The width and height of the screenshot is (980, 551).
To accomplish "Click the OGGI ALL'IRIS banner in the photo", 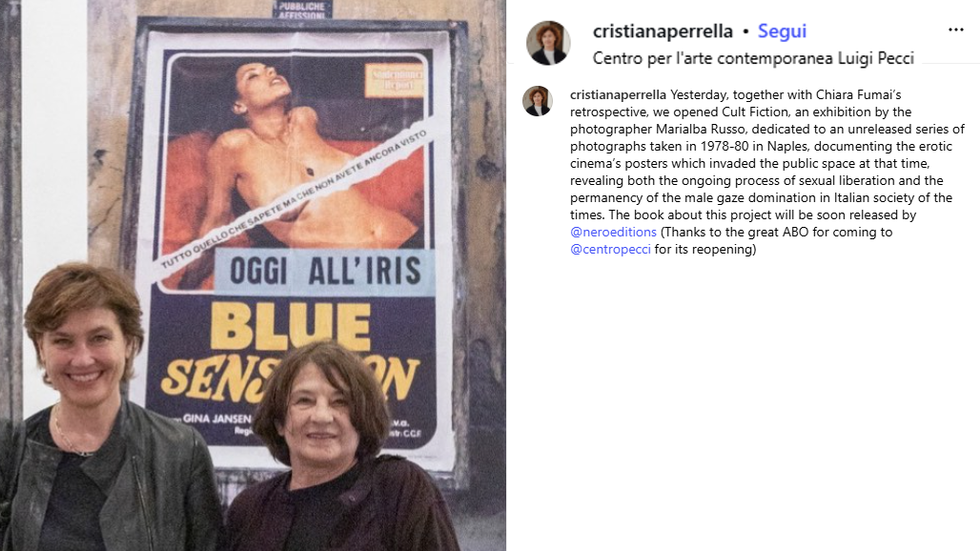I will point(325,272).
